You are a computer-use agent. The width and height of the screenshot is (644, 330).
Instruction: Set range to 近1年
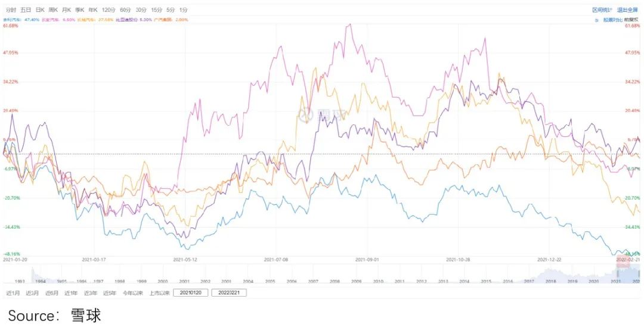pyautogui.click(x=70, y=292)
